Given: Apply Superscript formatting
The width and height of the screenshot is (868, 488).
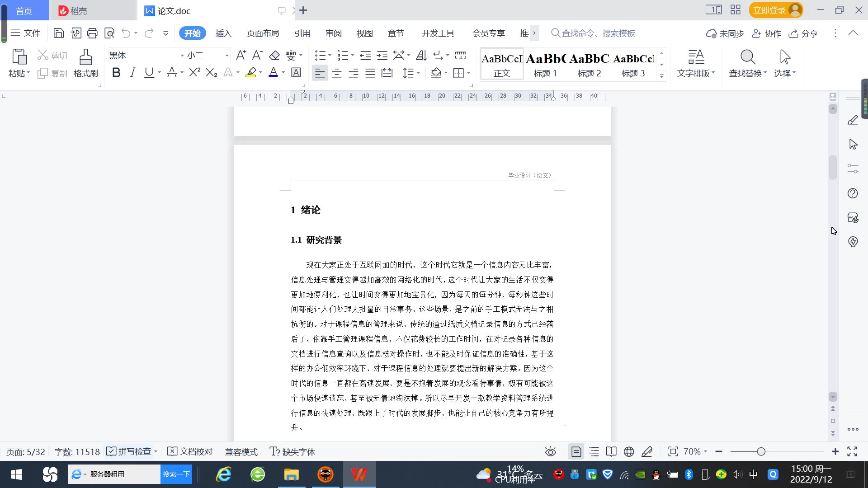Looking at the screenshot, I should 194,72.
